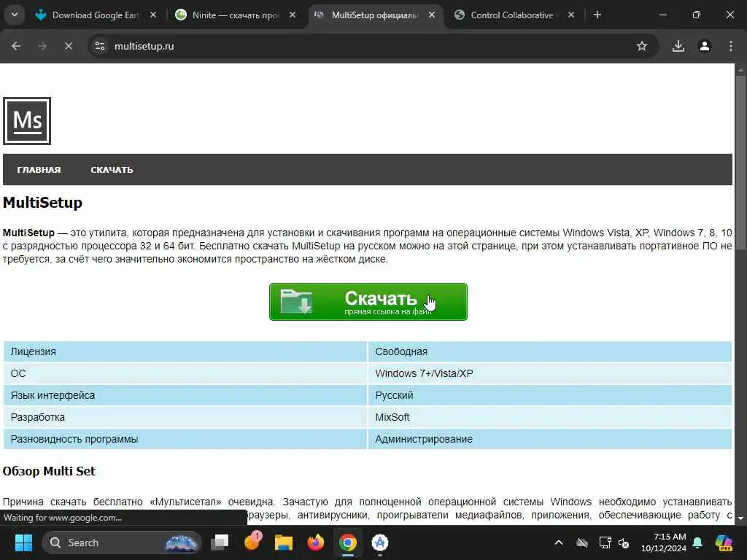Click the green Скачать download button

pyautogui.click(x=368, y=302)
